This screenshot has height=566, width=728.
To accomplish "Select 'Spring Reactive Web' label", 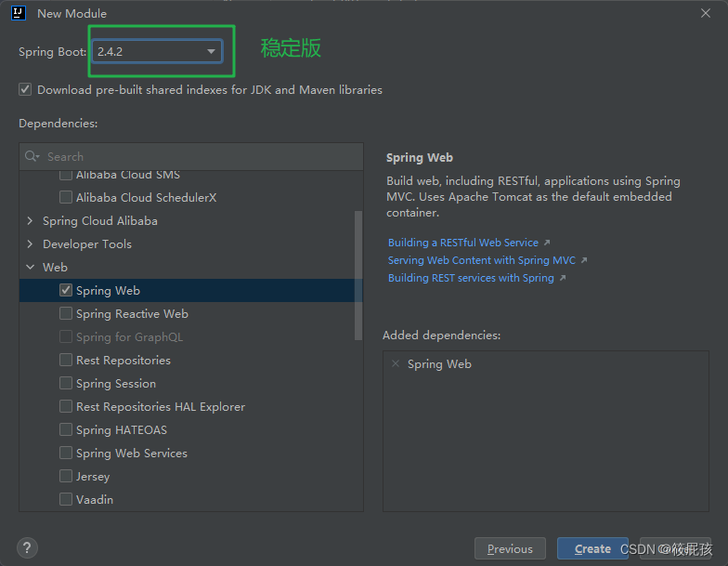I will click(132, 314).
